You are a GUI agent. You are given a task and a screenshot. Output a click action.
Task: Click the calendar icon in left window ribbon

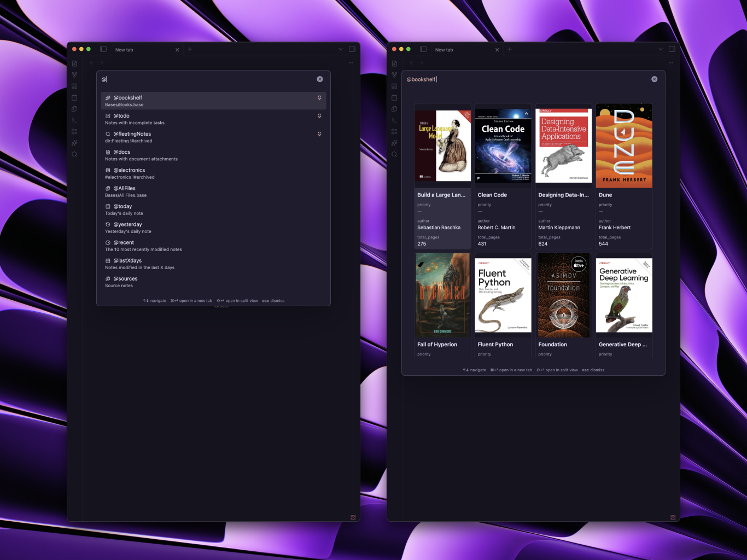point(74,98)
